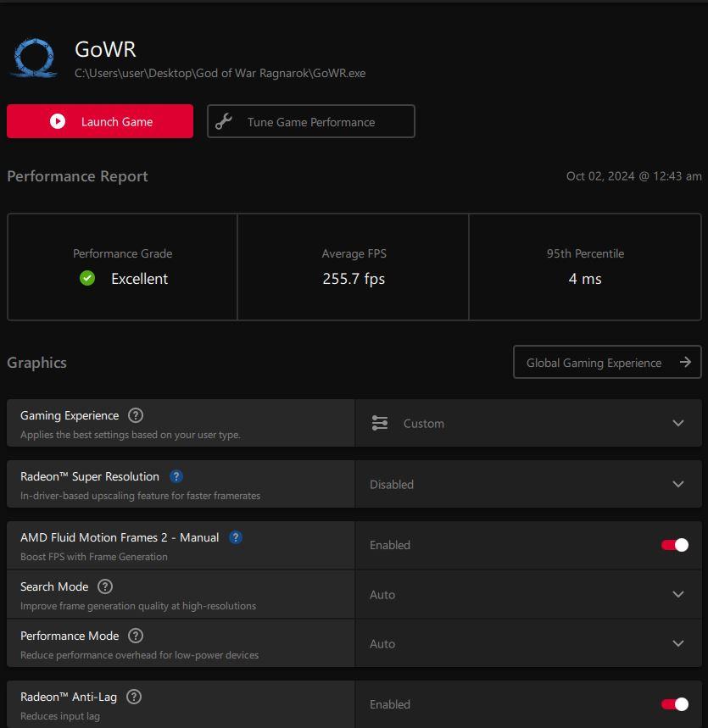
Task: Click the help icon beside Gaming Experience
Action: pos(136,415)
